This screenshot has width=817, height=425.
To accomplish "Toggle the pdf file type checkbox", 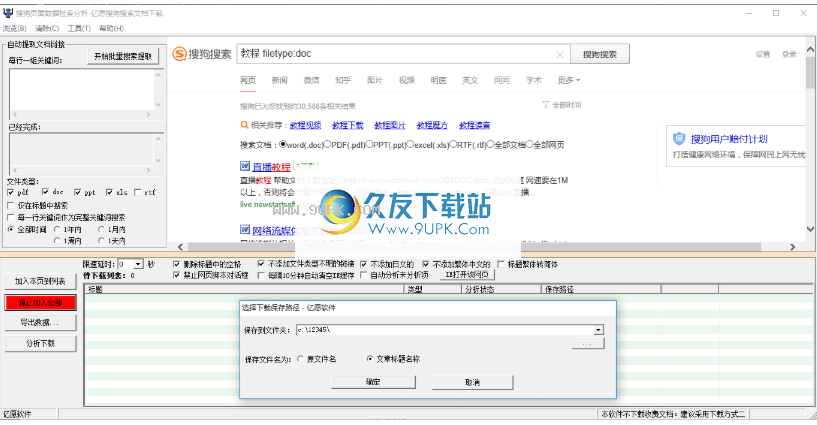I will click(x=11, y=192).
